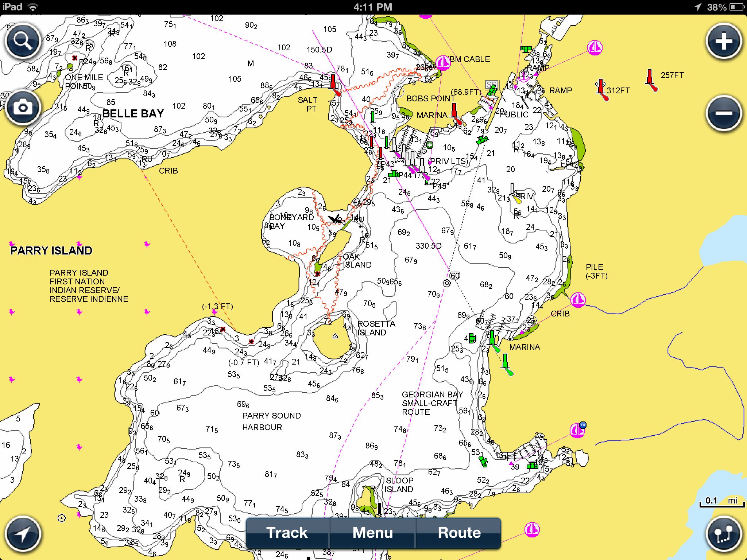Tap the Rosetta Island triangle marker
The image size is (747, 560).
click(335, 336)
